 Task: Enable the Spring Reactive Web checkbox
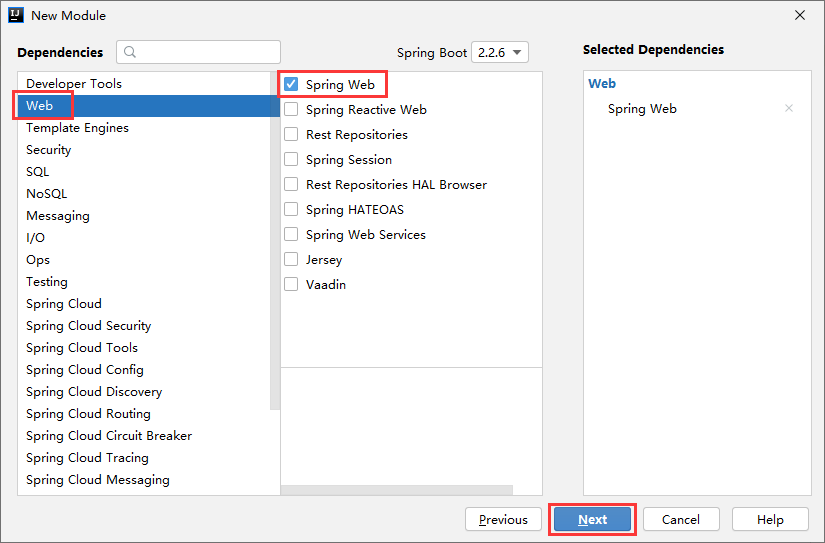coord(291,110)
